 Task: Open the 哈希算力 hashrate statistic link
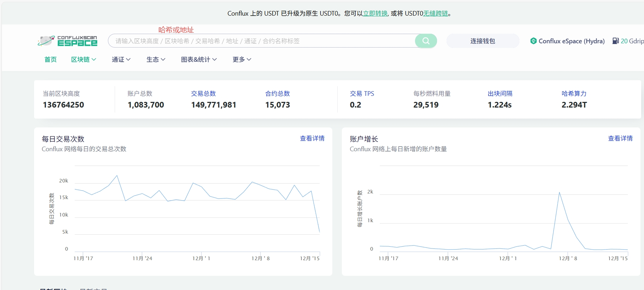[574, 94]
